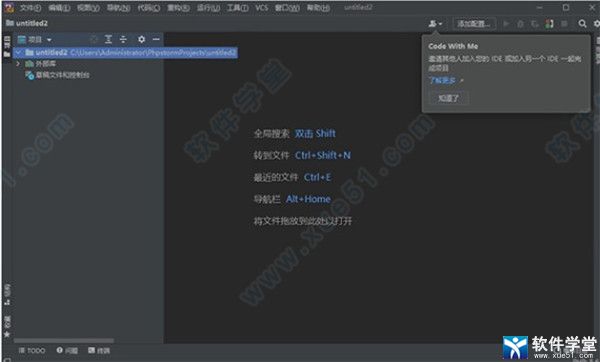
Task: Click the green Run arrow icon
Action: click(x=506, y=24)
